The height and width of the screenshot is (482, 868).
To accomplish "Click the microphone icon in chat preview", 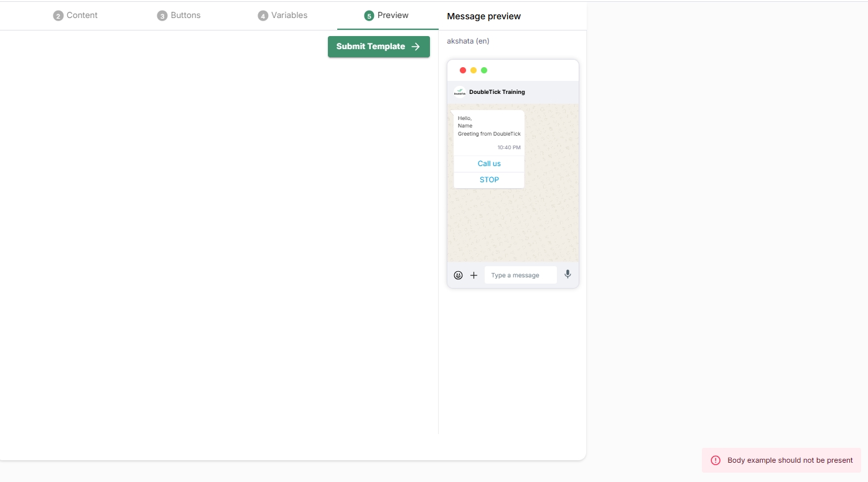I will (567, 274).
